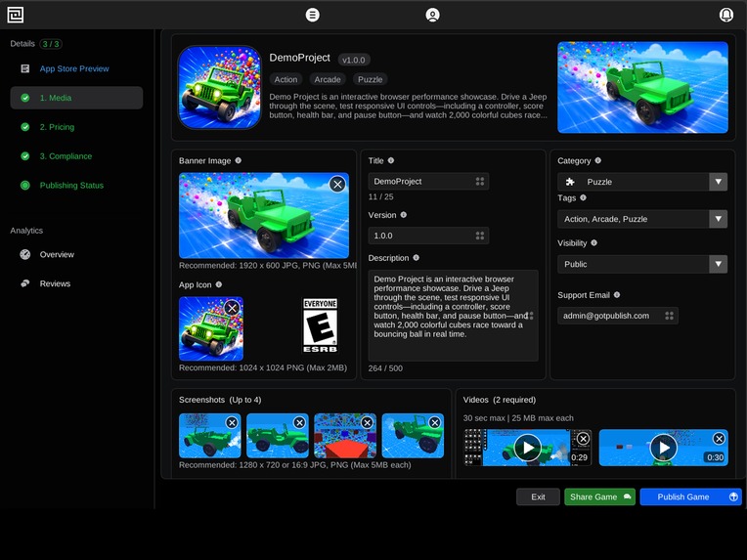This screenshot has height=560, width=747.
Task: Click the info icon next to Category
Action: (x=597, y=160)
